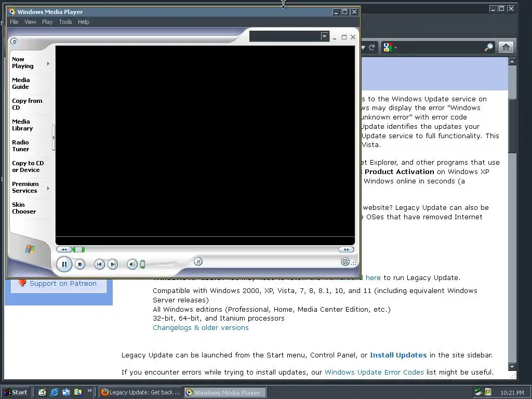Viewport: 532px width, 399px height.
Task: Mute the player audio
Action: [x=132, y=264]
